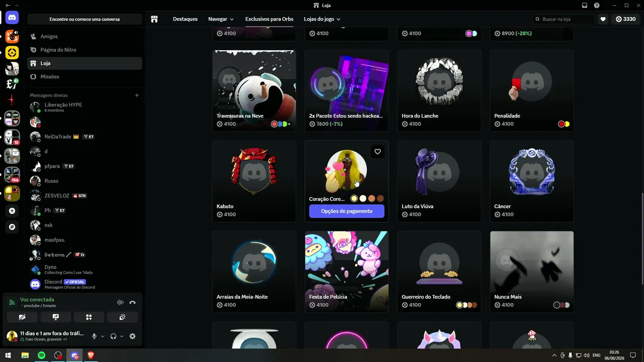644x362 pixels.
Task: Open the Kabuto avatar decoration card
Action: pyautogui.click(x=254, y=181)
